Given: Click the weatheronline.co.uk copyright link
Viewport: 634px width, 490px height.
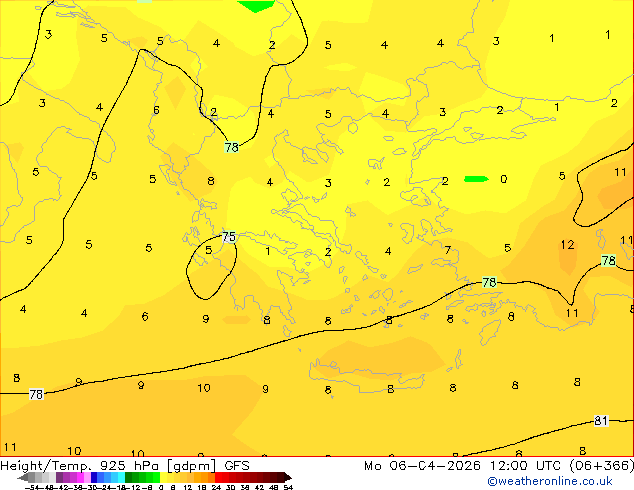Looking at the screenshot, I should point(550,481).
